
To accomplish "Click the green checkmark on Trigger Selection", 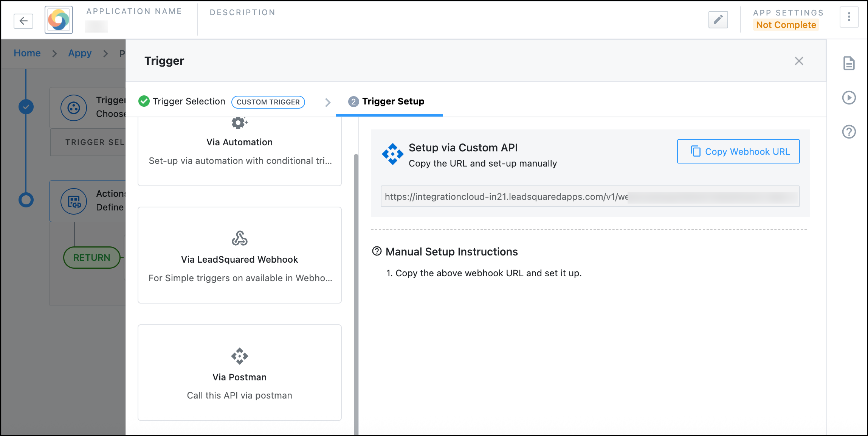I will 144,101.
